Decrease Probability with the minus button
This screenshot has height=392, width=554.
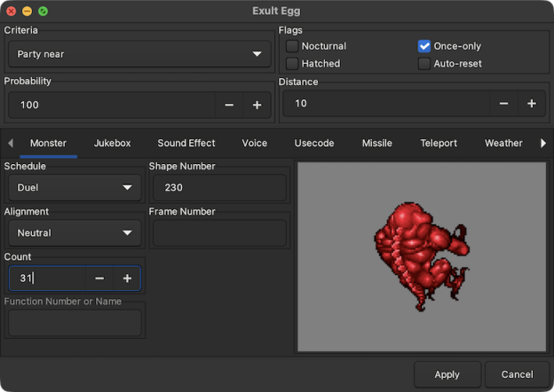click(x=229, y=105)
